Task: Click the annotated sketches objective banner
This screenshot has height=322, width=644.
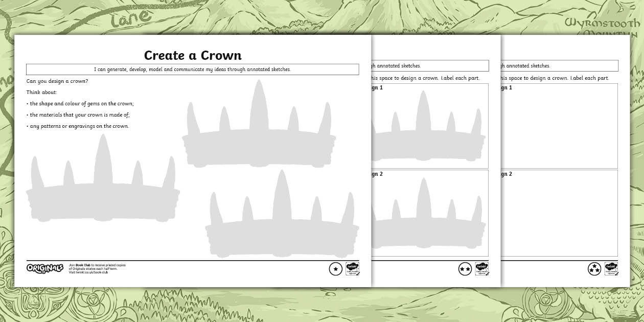Action: (192, 69)
